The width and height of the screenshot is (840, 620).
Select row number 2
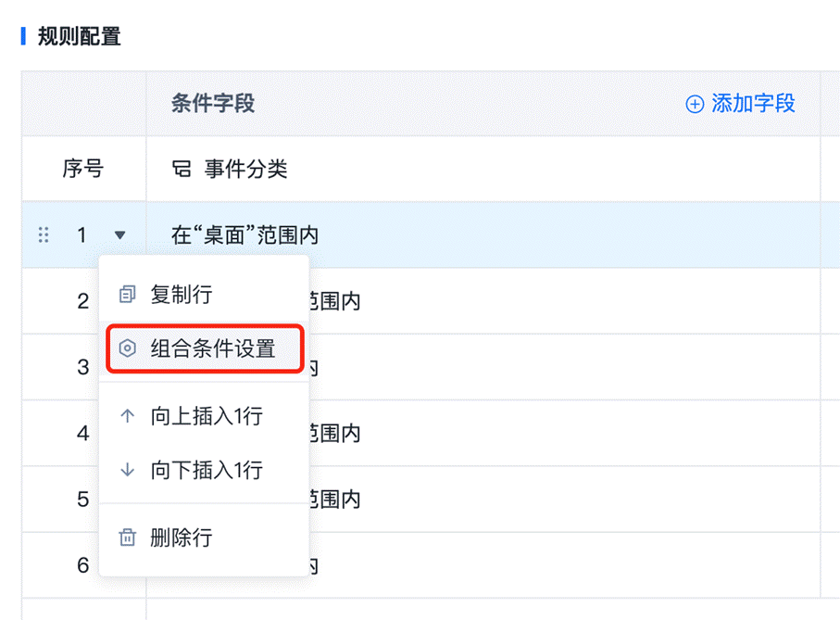pyautogui.click(x=82, y=301)
